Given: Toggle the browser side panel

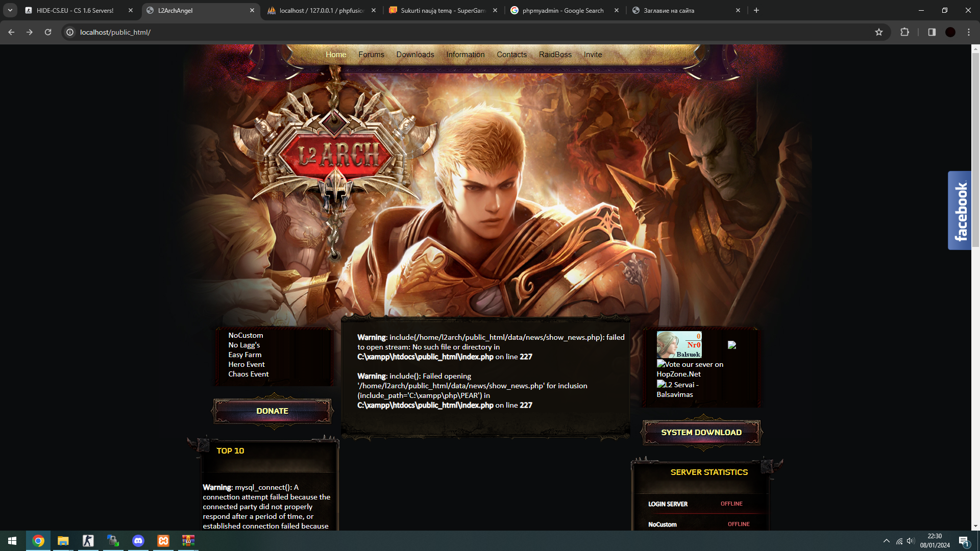Looking at the screenshot, I should (x=932, y=32).
